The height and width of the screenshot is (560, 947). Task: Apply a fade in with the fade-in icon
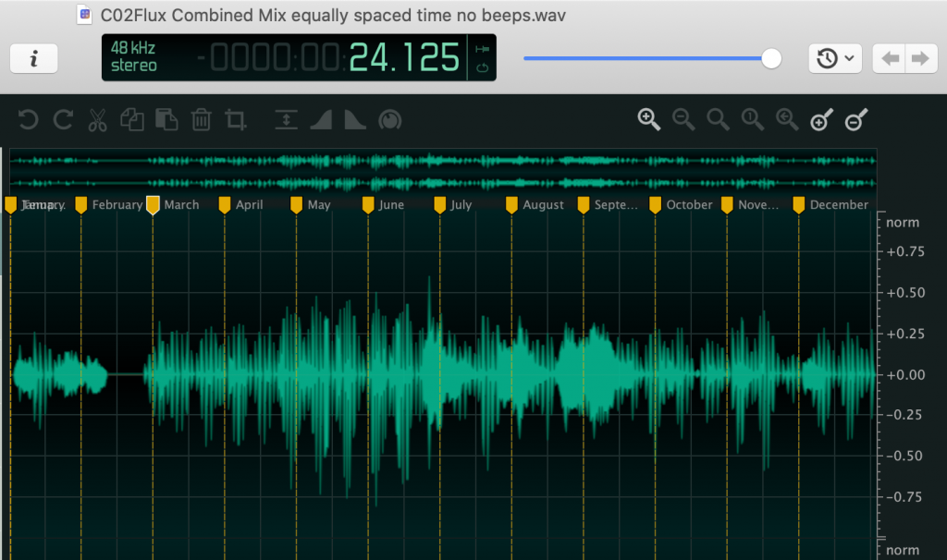[321, 119]
